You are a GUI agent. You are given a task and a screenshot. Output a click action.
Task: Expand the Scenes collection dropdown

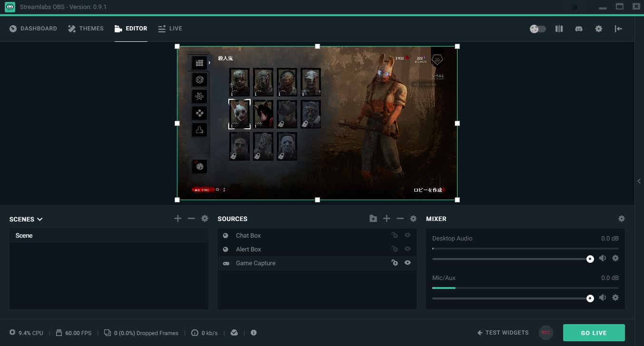[26, 219]
